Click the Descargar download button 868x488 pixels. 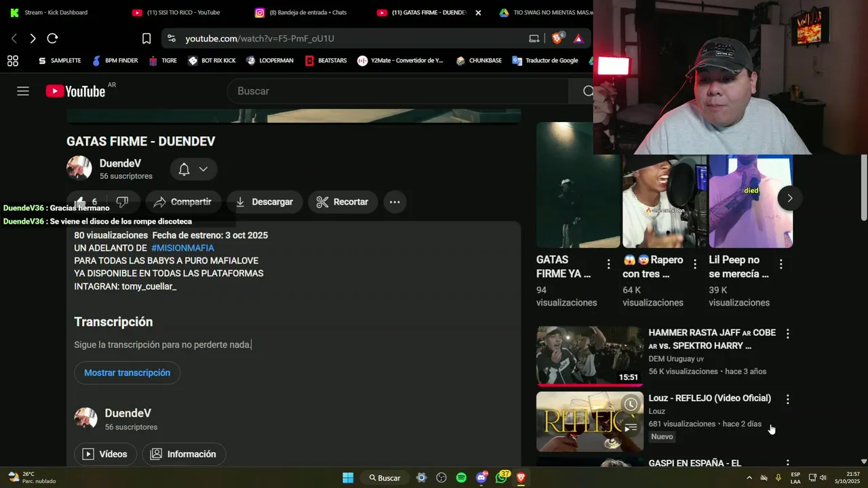pyautogui.click(x=264, y=202)
